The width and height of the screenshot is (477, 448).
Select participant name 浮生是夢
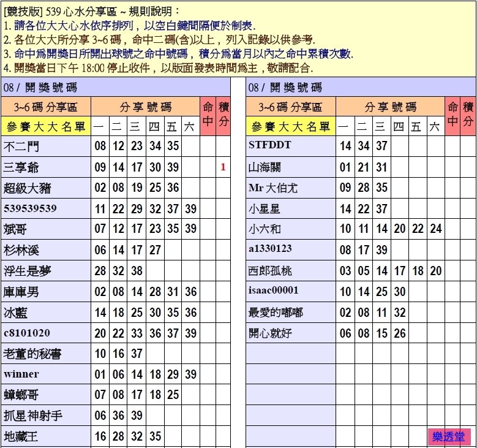[x=27, y=271]
